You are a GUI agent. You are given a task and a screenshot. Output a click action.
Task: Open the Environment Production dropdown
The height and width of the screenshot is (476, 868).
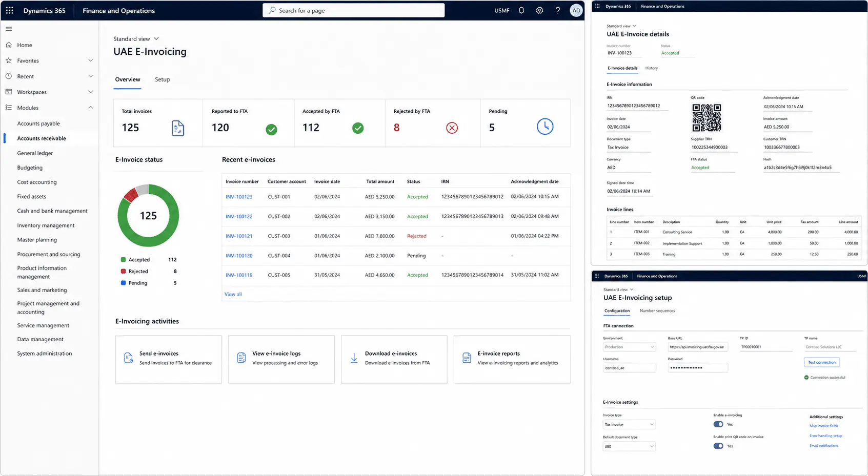[629, 347]
